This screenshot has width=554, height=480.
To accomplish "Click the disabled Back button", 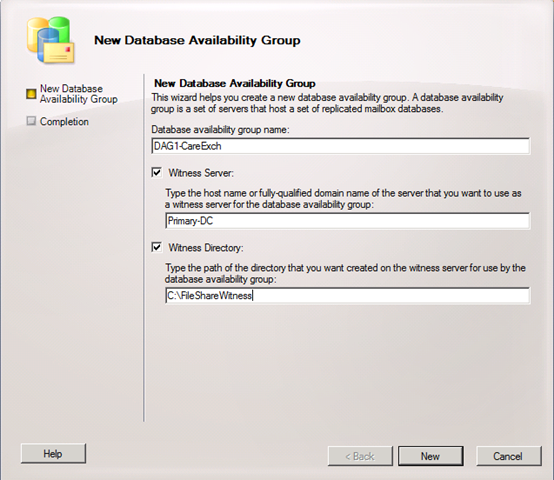I will [360, 456].
